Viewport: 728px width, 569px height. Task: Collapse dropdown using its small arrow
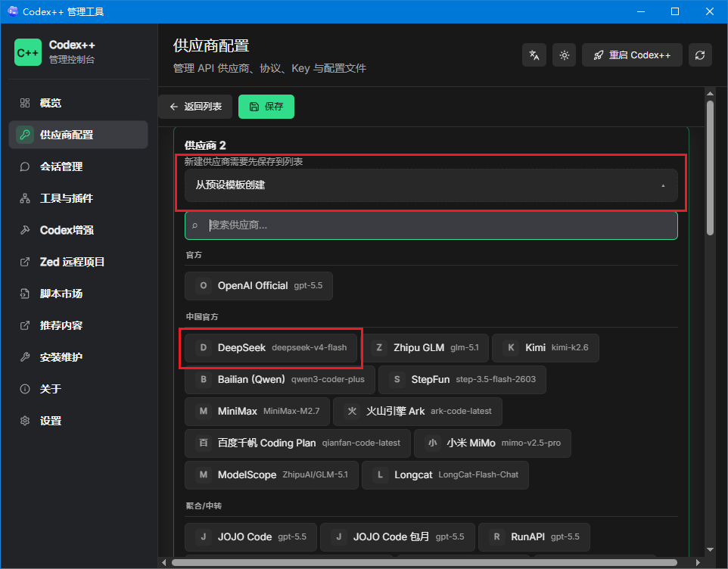pos(663,185)
